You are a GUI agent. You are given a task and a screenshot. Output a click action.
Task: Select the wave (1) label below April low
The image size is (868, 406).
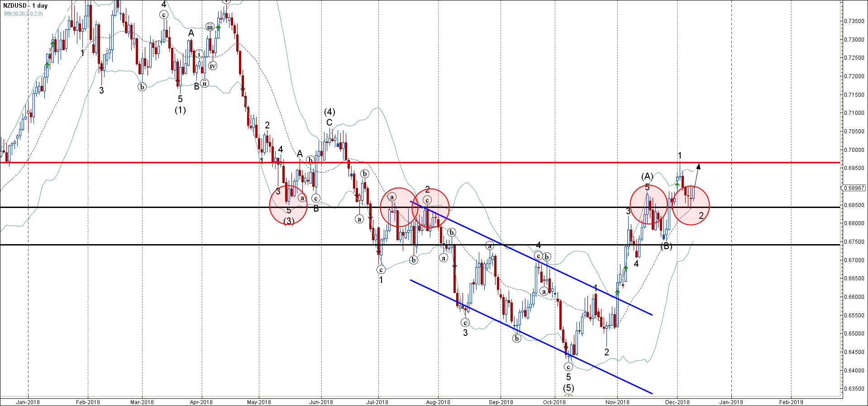(x=180, y=110)
